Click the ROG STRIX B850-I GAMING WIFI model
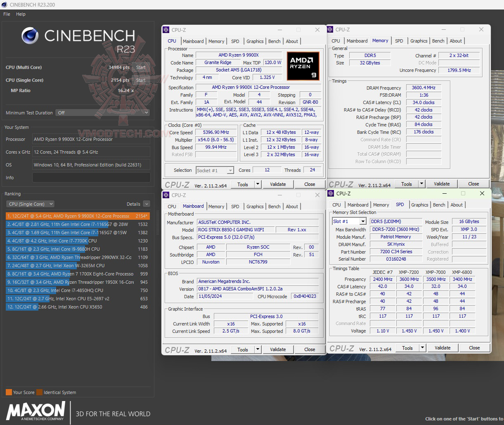 (235, 230)
